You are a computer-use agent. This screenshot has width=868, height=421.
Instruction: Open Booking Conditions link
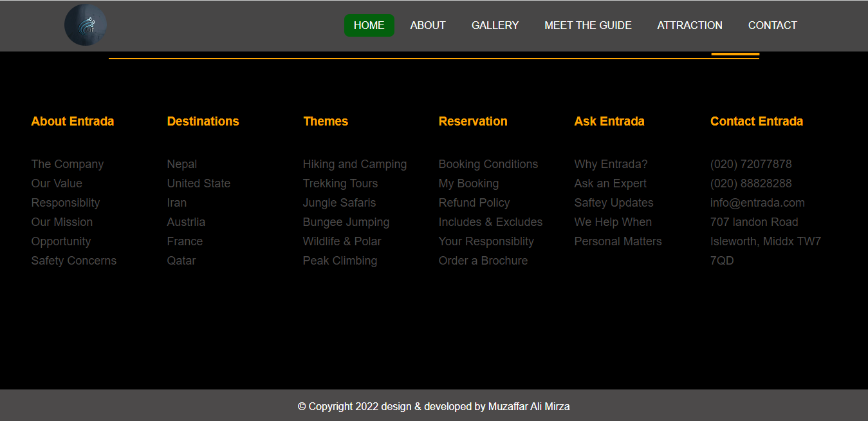pyautogui.click(x=488, y=164)
